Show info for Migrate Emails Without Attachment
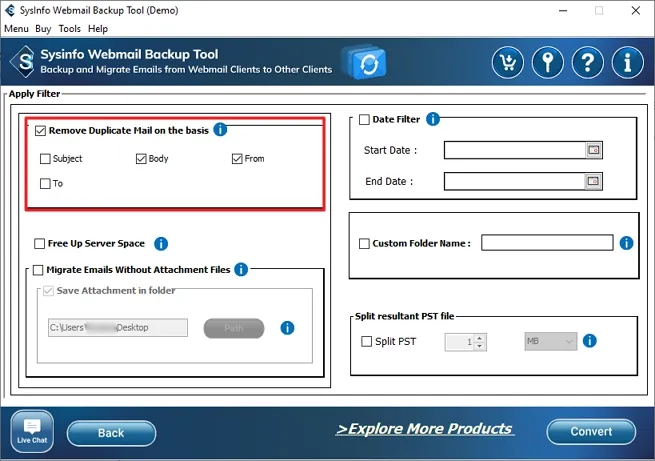Screen dimensions: 655x461 (241, 269)
